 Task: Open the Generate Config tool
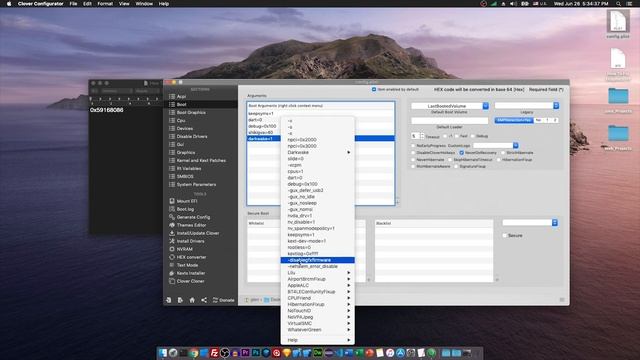tap(193, 217)
